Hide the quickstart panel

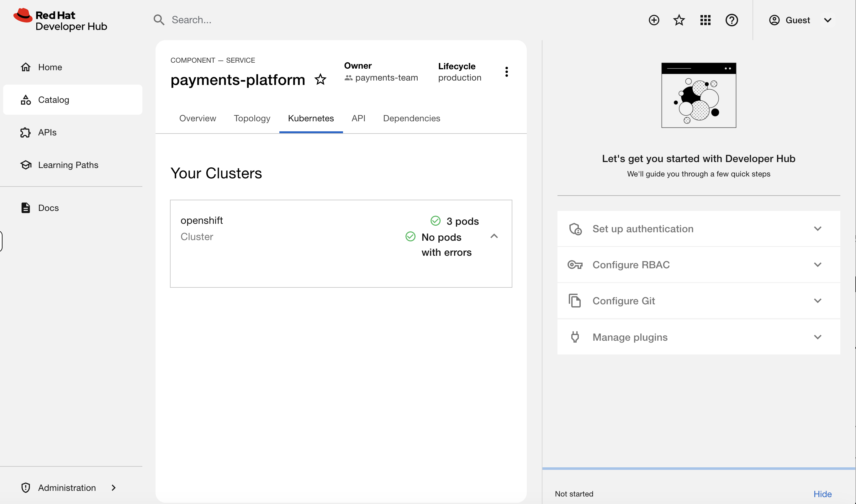[x=822, y=494]
